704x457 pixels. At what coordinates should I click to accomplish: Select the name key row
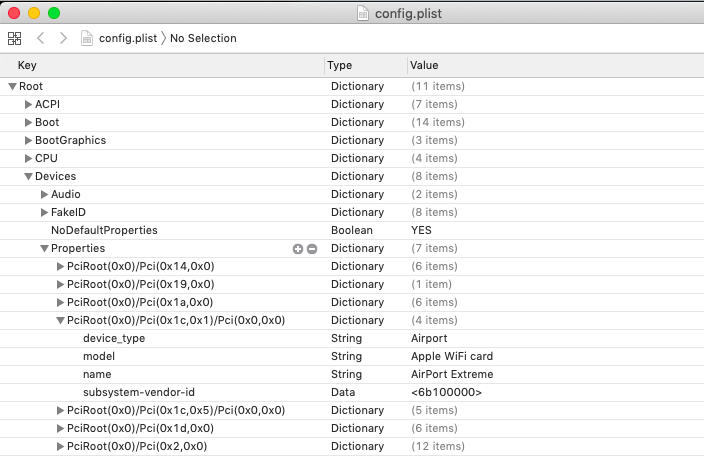pyautogui.click(x=97, y=374)
